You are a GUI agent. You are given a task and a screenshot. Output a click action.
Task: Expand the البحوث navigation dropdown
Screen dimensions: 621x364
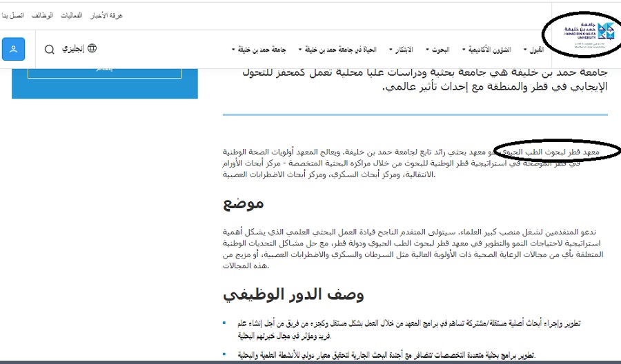point(437,50)
